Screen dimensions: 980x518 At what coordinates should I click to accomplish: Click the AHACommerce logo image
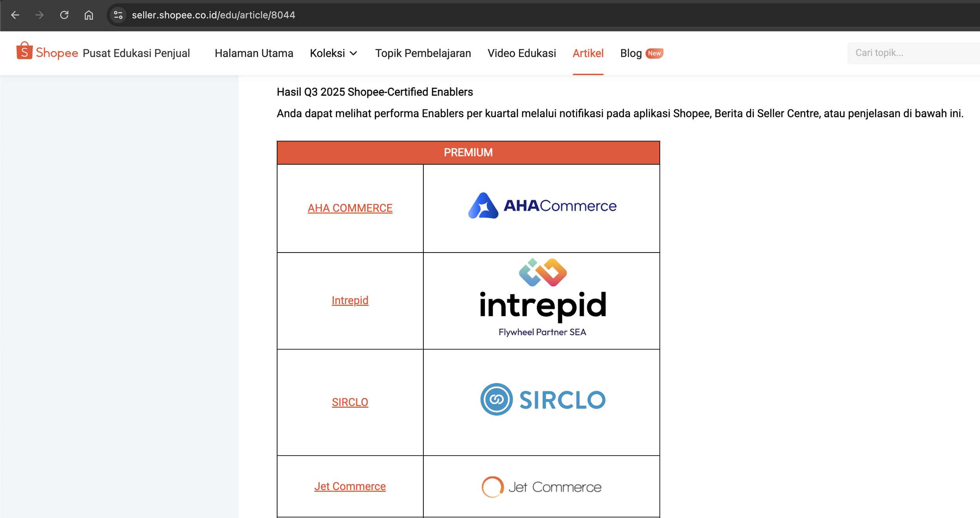pos(542,206)
